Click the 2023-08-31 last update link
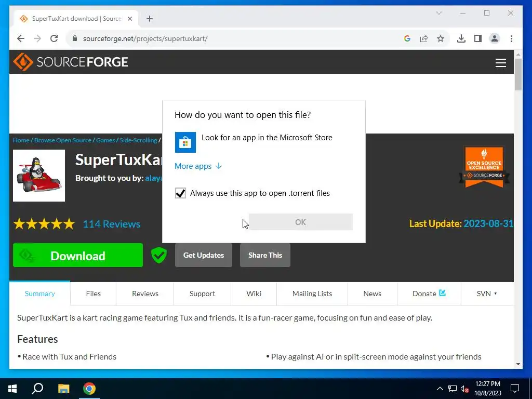 pyautogui.click(x=488, y=223)
